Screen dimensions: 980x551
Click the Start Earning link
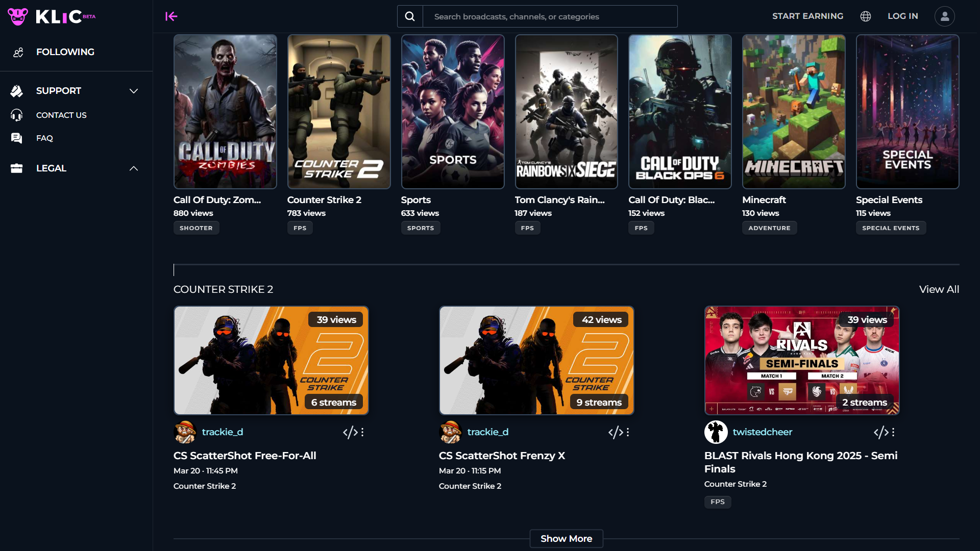pyautogui.click(x=807, y=16)
